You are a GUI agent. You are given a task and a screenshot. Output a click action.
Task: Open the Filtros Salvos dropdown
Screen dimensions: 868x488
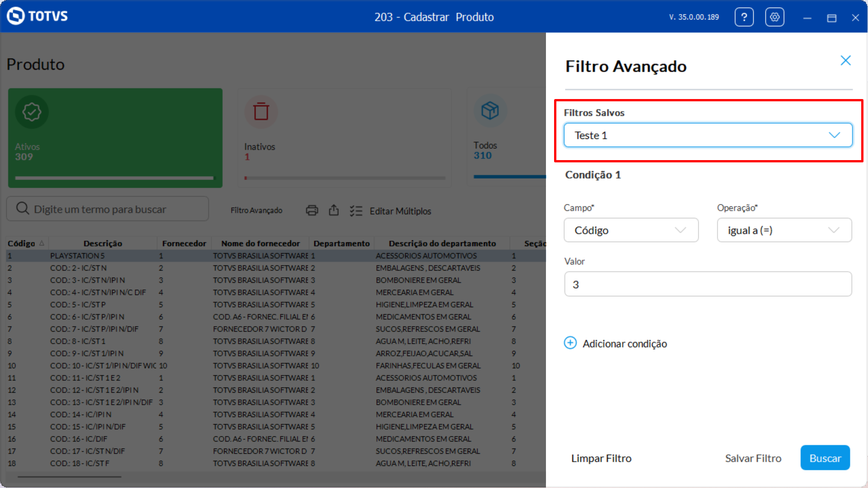tap(708, 135)
